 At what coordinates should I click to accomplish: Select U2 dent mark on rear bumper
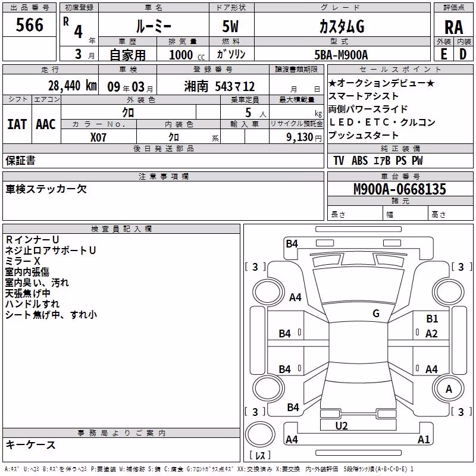coord(342,426)
